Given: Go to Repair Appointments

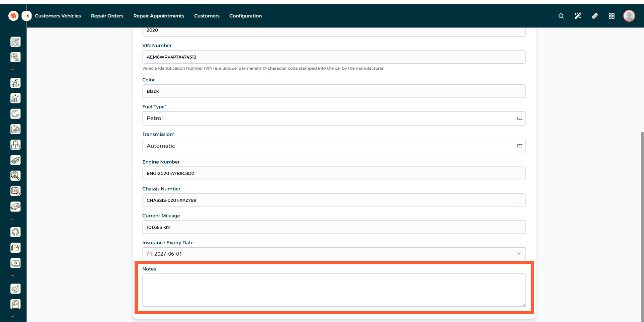Looking at the screenshot, I should coord(159,16).
